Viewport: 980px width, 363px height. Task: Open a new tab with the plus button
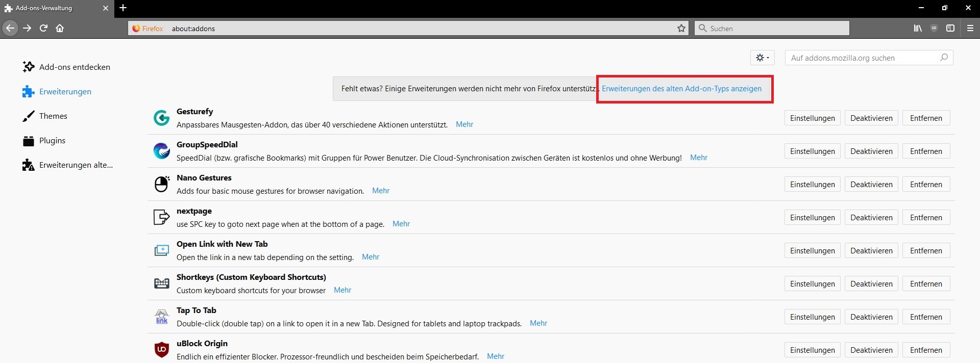(x=123, y=8)
